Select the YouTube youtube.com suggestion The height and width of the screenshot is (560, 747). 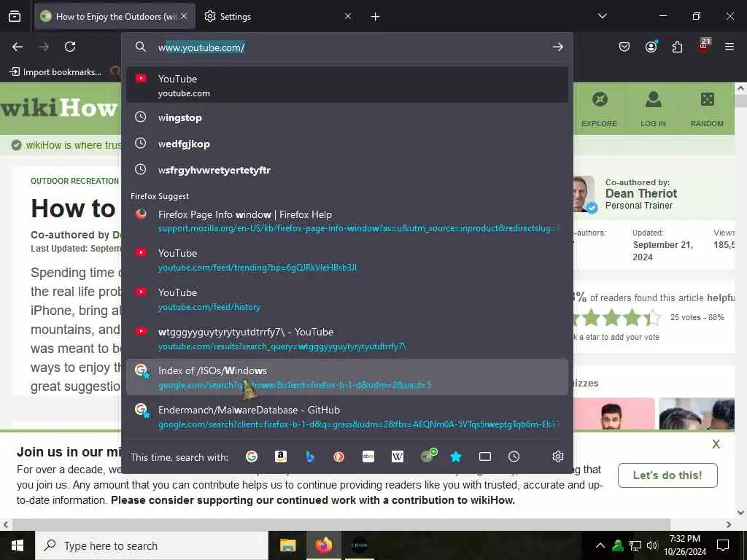[347, 85]
